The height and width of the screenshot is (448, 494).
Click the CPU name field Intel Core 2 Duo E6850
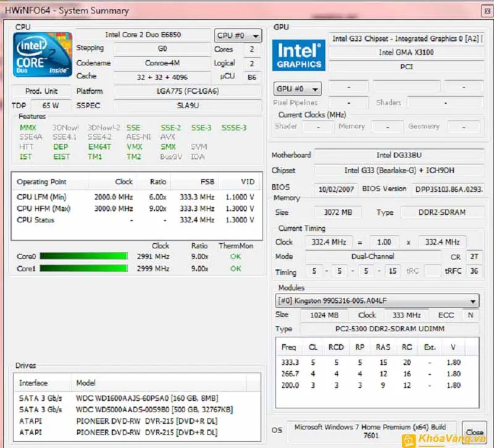[x=144, y=36]
